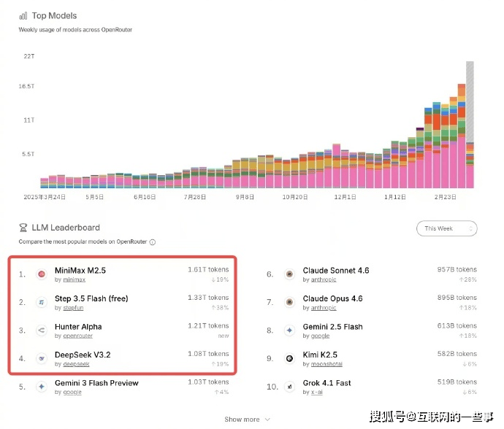
Task: Click the 1.03T tokens value
Action: click(208, 382)
